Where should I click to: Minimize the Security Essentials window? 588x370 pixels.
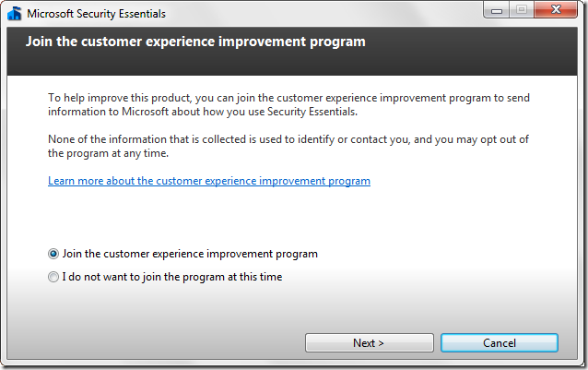point(496,11)
